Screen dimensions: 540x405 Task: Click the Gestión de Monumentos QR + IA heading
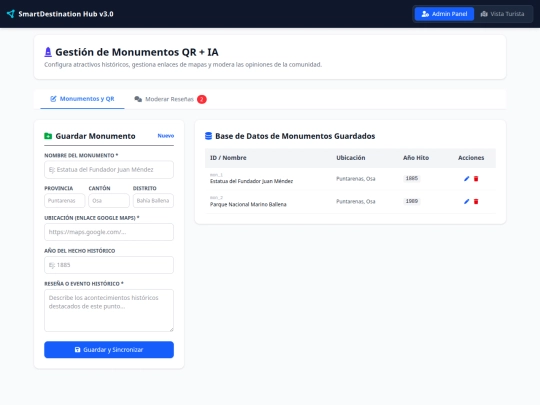137,52
